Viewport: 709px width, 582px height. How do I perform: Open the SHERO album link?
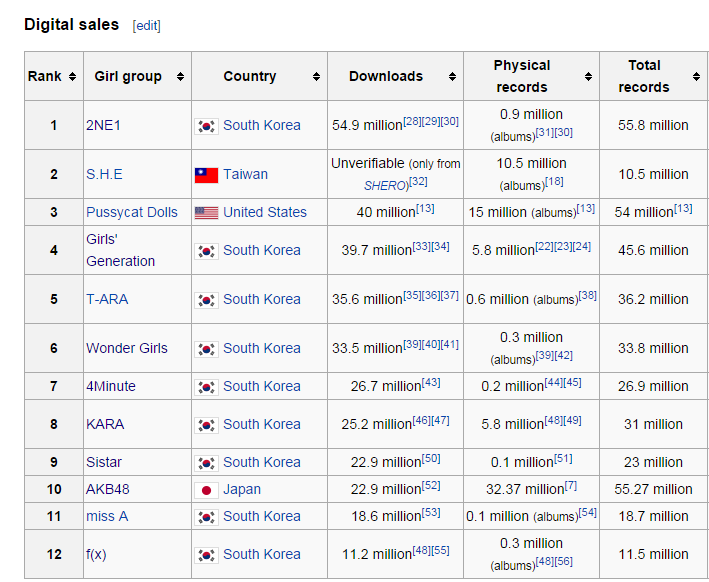tap(385, 186)
